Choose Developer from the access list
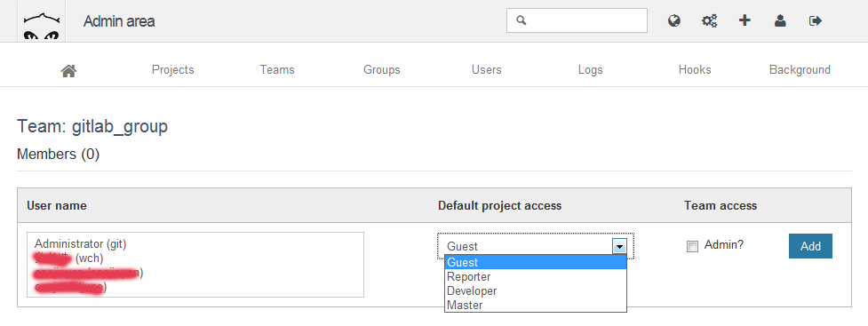 point(536,290)
